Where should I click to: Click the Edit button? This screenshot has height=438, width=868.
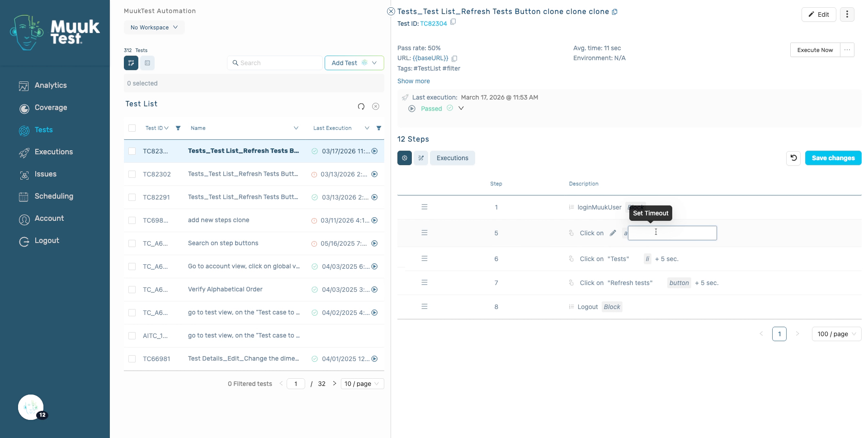click(819, 14)
